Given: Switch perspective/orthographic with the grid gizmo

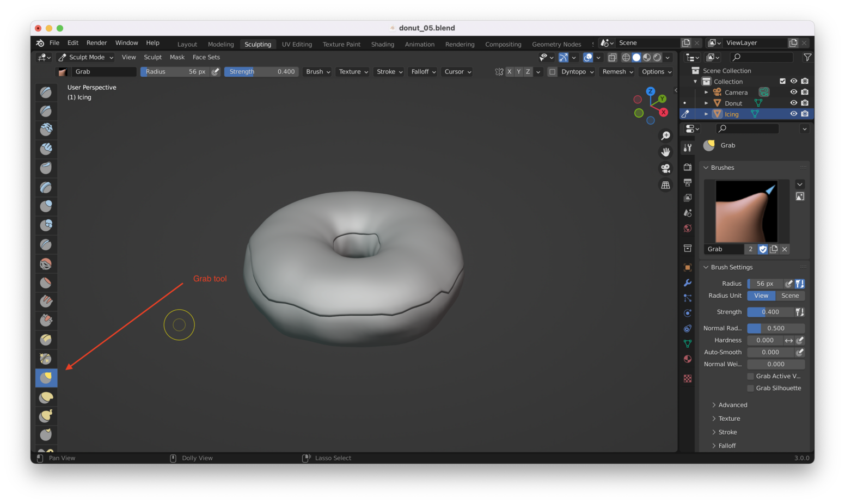Looking at the screenshot, I should click(665, 185).
